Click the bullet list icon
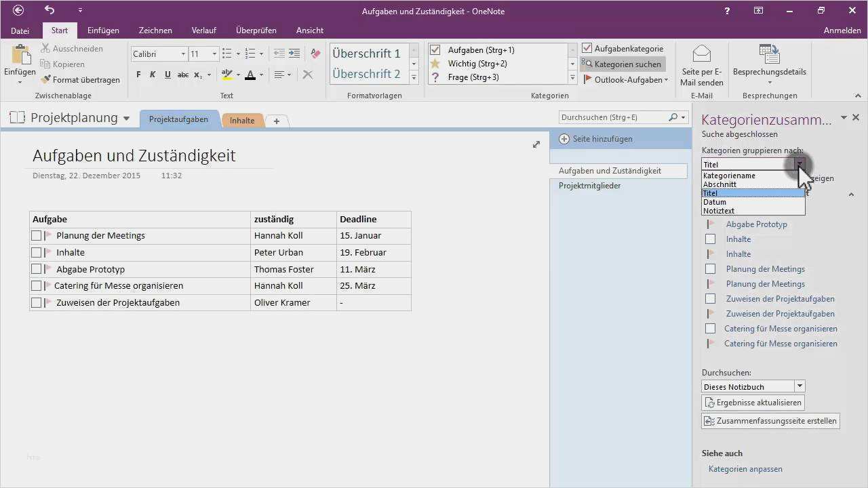Viewport: 868px width, 488px height. tap(226, 54)
